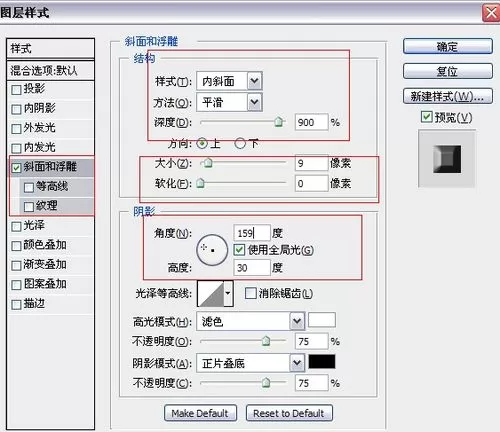Close the 图层样式 dialog
The width and height of the screenshot is (500, 432).
(x=491, y=13)
